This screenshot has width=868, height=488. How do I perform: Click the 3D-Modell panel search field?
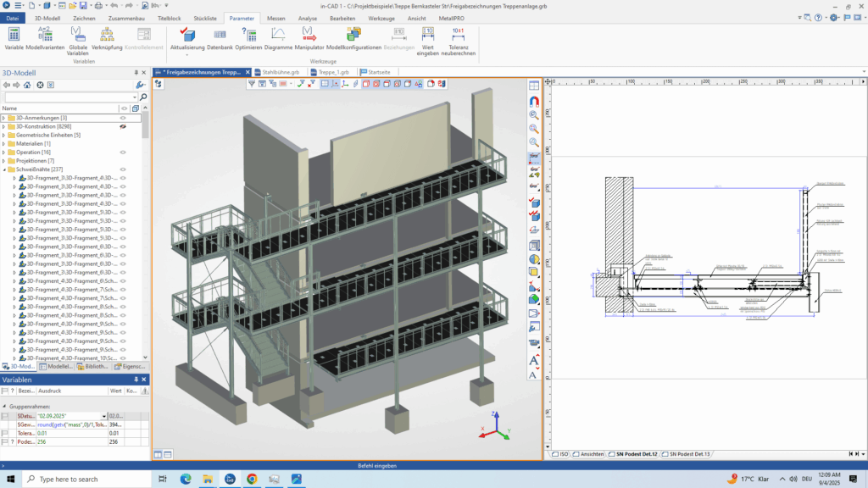point(68,97)
